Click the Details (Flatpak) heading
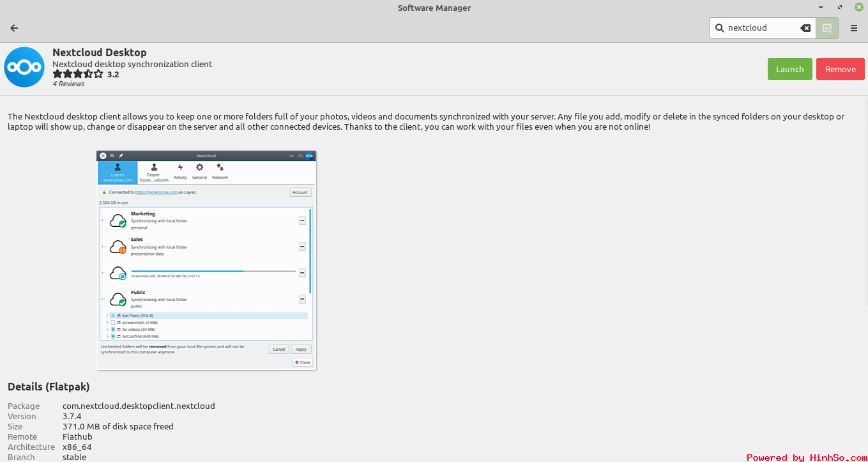The height and width of the screenshot is (462, 868). click(49, 387)
